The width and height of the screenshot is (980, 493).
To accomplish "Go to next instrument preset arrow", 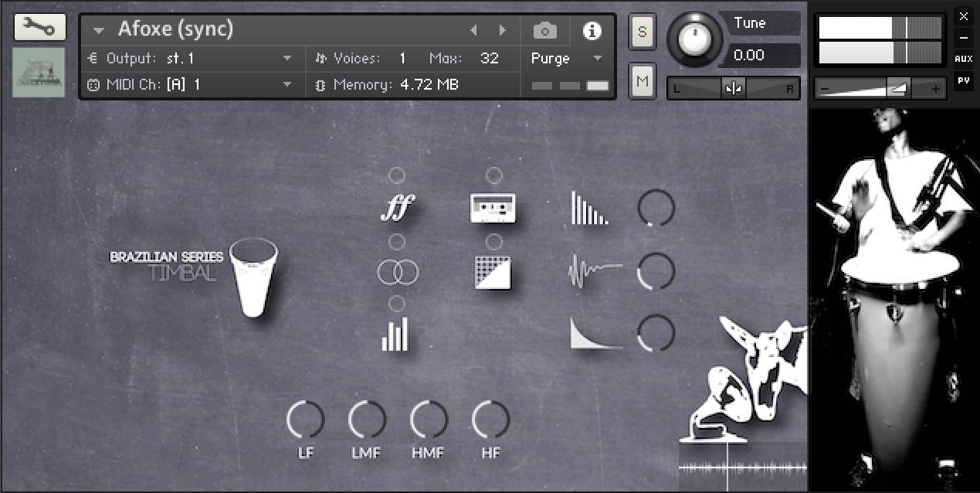I will [503, 30].
